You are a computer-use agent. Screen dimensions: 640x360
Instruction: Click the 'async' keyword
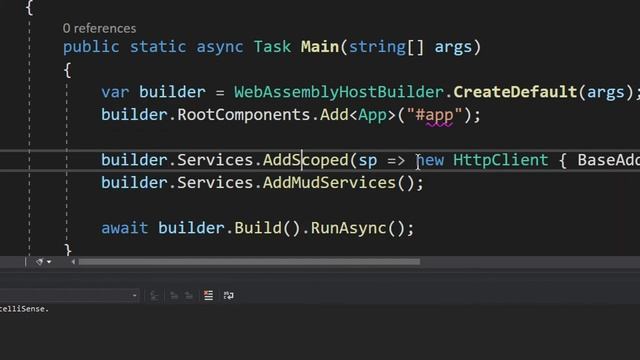[220, 47]
